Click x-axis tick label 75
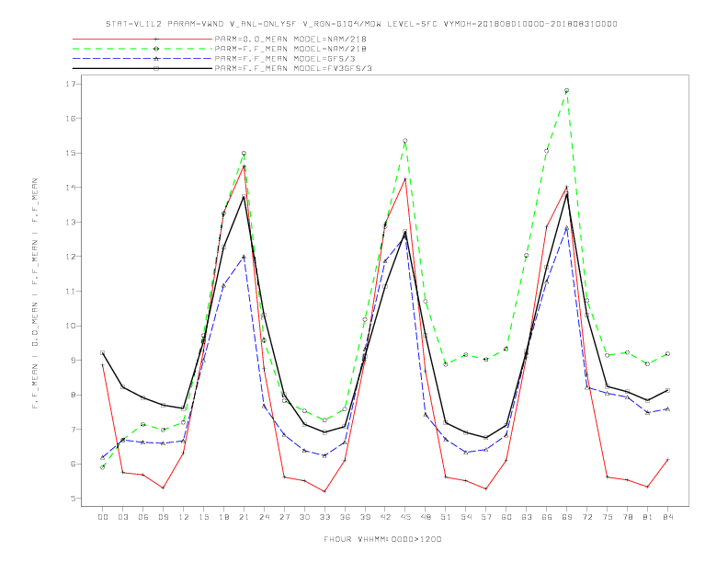Viewport: 728px width, 563px height. (608, 517)
